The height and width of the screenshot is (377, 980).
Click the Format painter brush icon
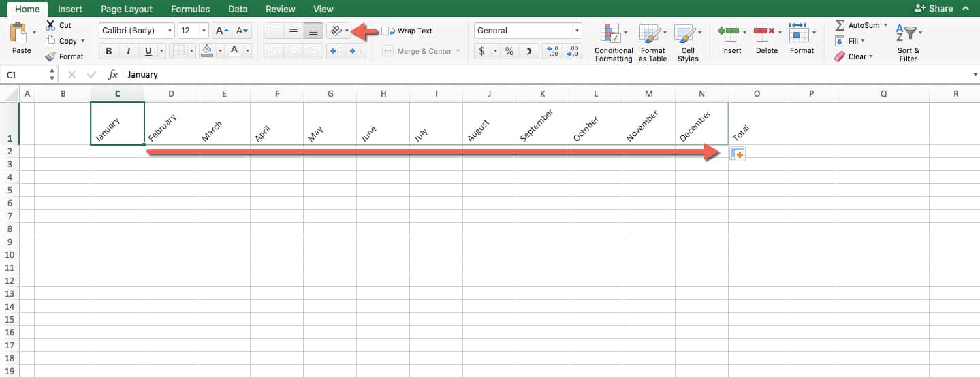point(50,56)
